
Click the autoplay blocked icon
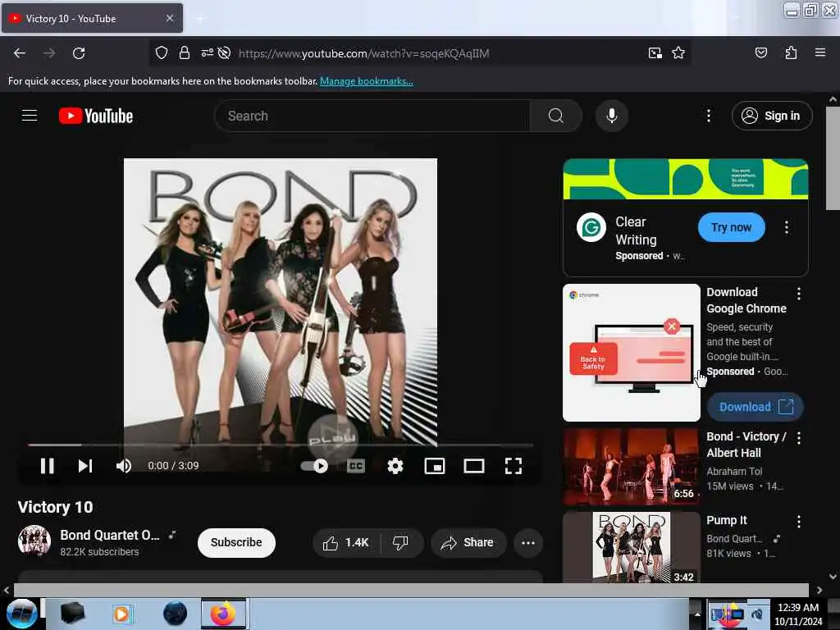(225, 53)
